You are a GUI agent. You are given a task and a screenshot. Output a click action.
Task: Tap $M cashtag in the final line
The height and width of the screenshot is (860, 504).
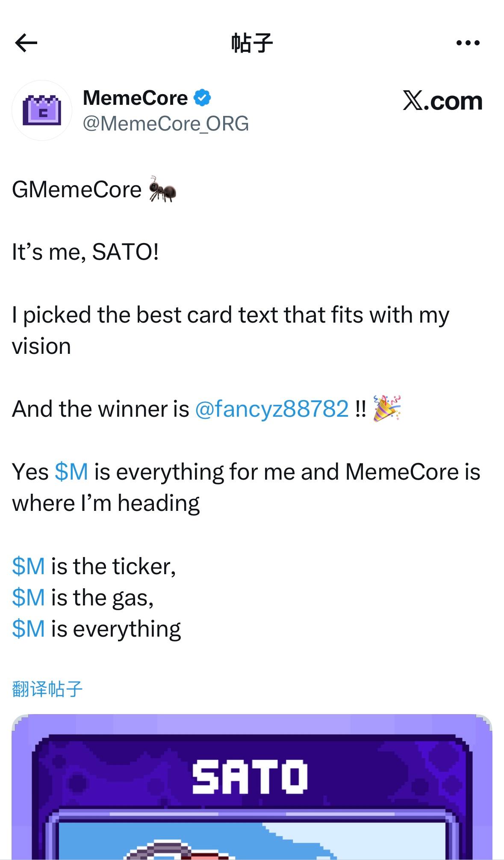[x=28, y=629]
